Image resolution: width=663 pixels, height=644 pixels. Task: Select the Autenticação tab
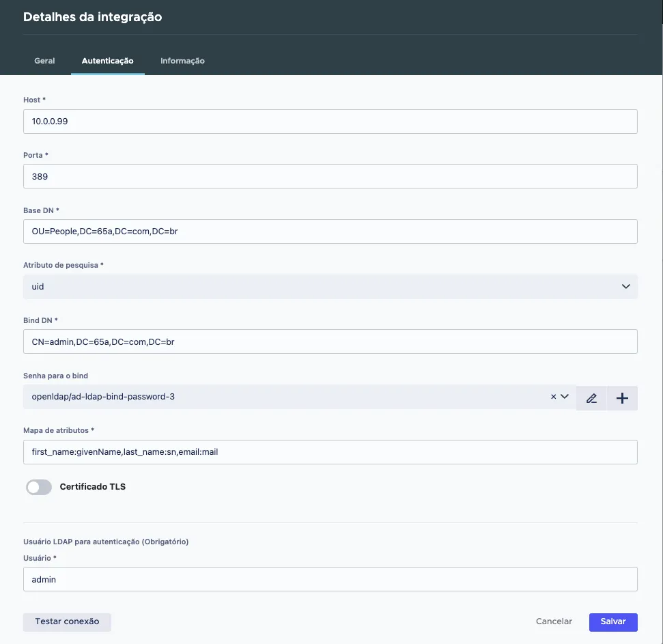click(x=107, y=61)
